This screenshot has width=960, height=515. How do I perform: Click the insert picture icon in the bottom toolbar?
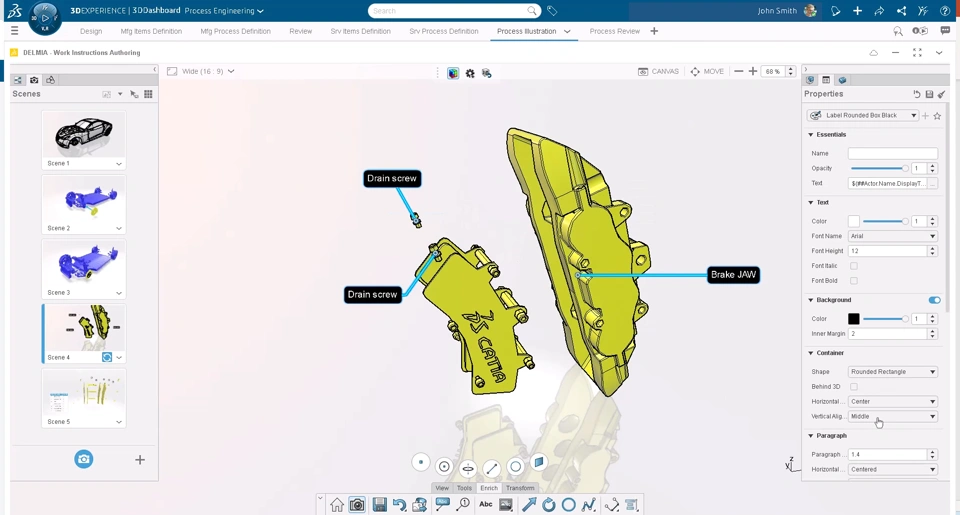(506, 505)
